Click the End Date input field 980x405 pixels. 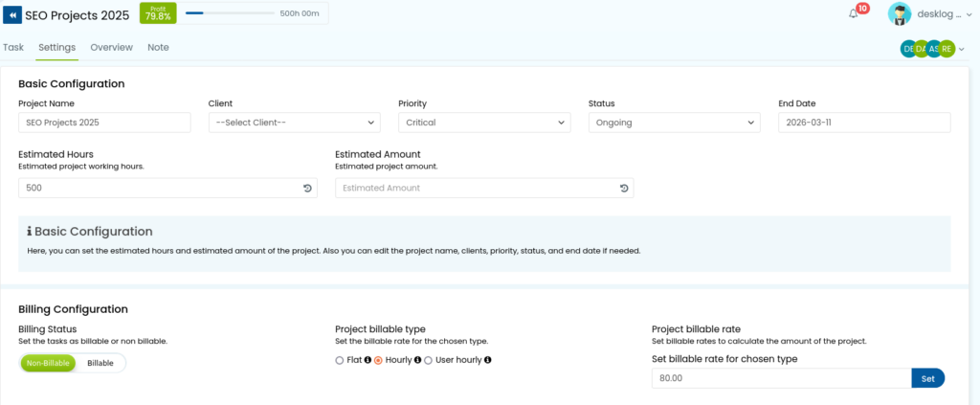864,123
